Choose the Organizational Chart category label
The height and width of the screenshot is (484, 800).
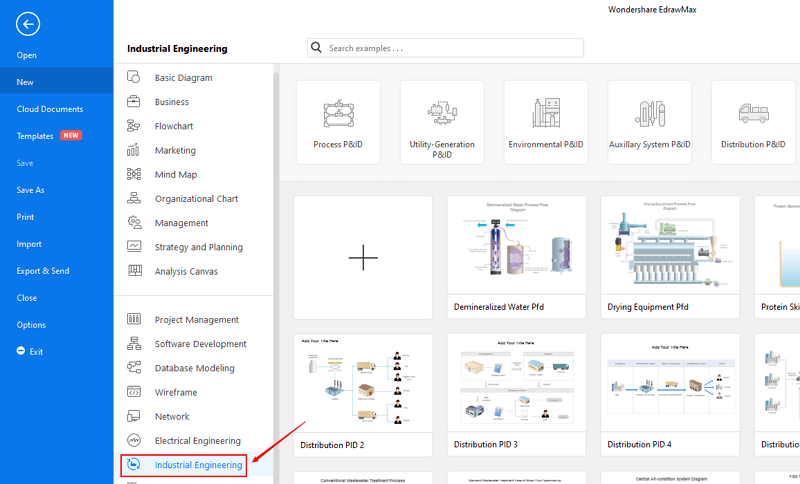pyautogui.click(x=196, y=199)
